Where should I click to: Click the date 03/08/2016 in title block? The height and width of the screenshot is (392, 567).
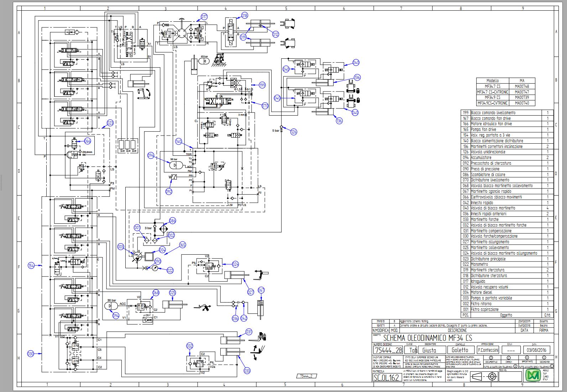[539, 350]
